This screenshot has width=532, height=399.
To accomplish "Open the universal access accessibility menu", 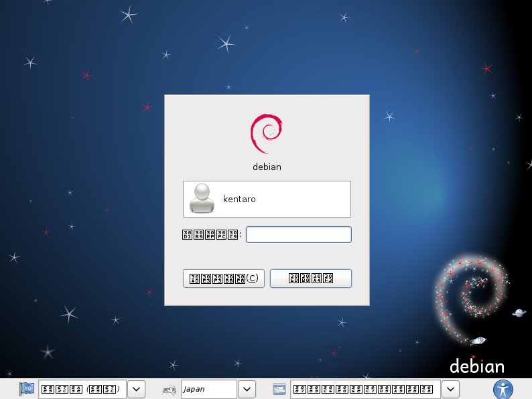I will point(503,389).
